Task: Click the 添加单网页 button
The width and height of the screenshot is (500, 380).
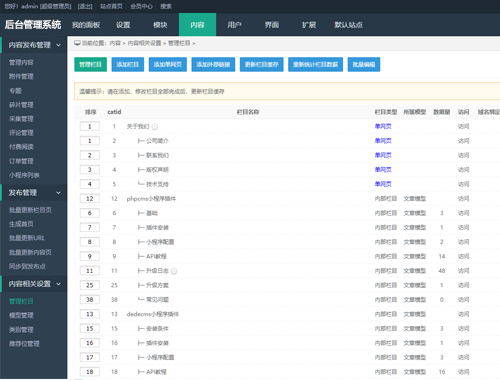Action: 168,65
